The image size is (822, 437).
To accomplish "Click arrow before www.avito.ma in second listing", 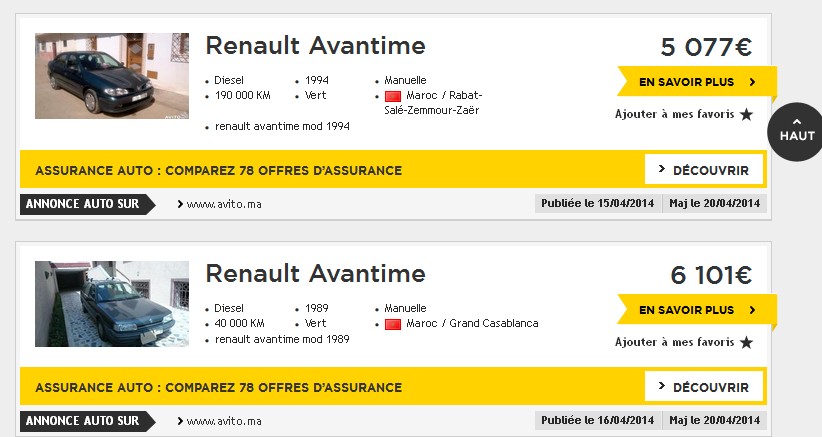I will 180,421.
